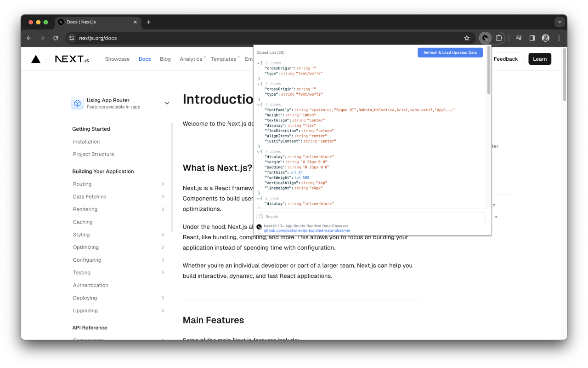Select the Docs | Next.js browser tab
This screenshot has width=588, height=368.
coord(98,22)
